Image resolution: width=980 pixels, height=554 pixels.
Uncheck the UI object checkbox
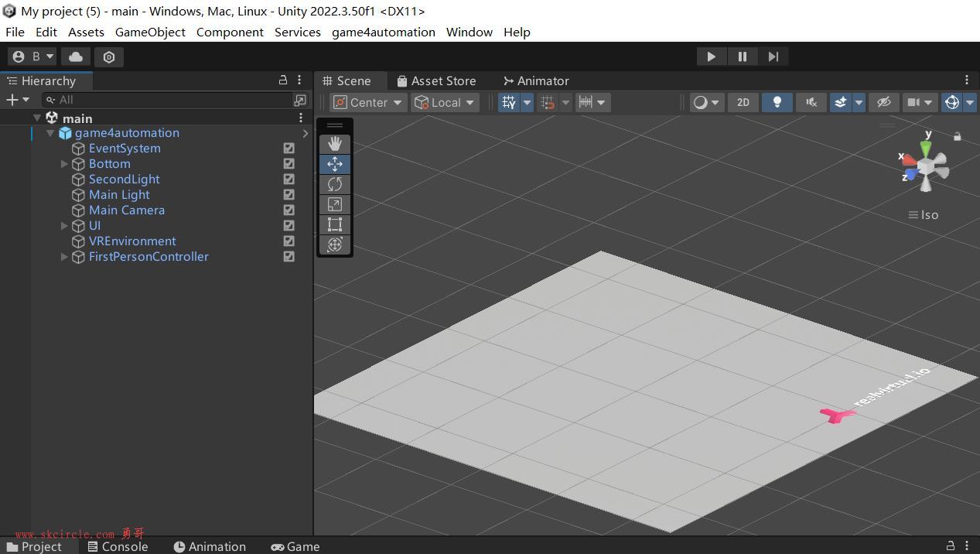[x=289, y=225]
